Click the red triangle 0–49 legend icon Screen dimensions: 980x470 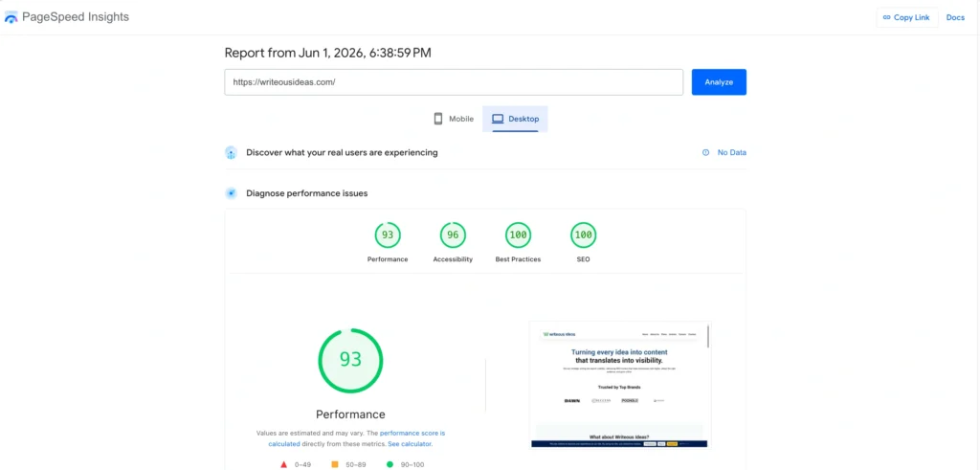(x=283, y=464)
